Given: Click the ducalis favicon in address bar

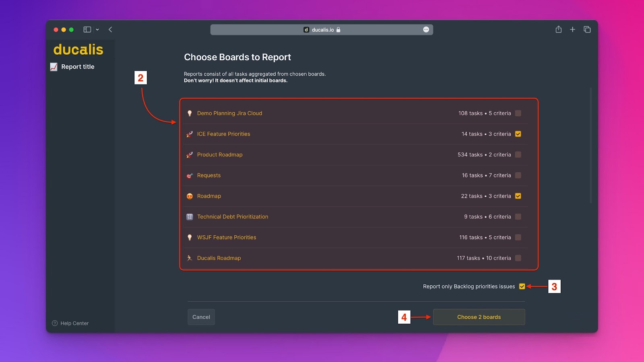Looking at the screenshot, I should (306, 30).
